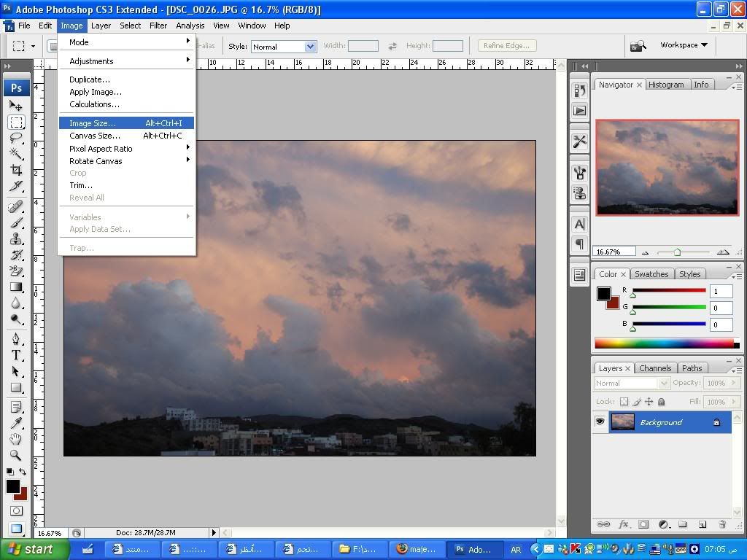This screenshot has width=747, height=560.
Task: Activate the Zoom tool in toolbox
Action: [x=16, y=455]
